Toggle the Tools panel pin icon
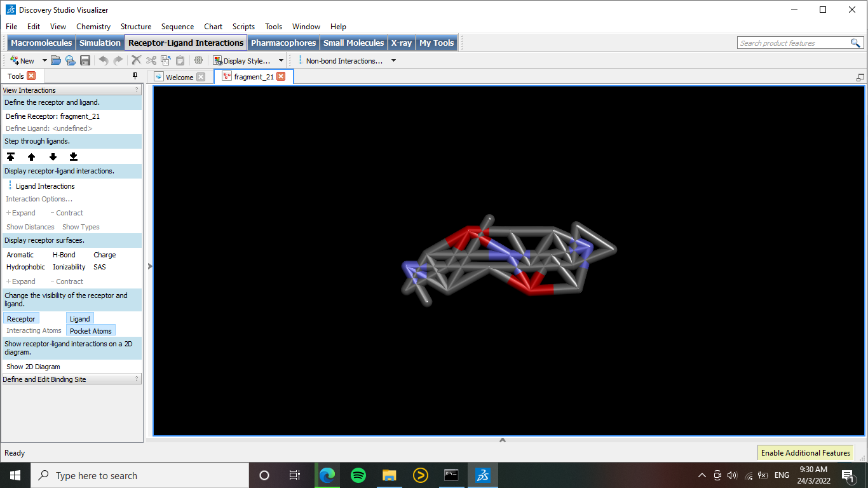Screen dimensions: 868x488 tap(135, 76)
